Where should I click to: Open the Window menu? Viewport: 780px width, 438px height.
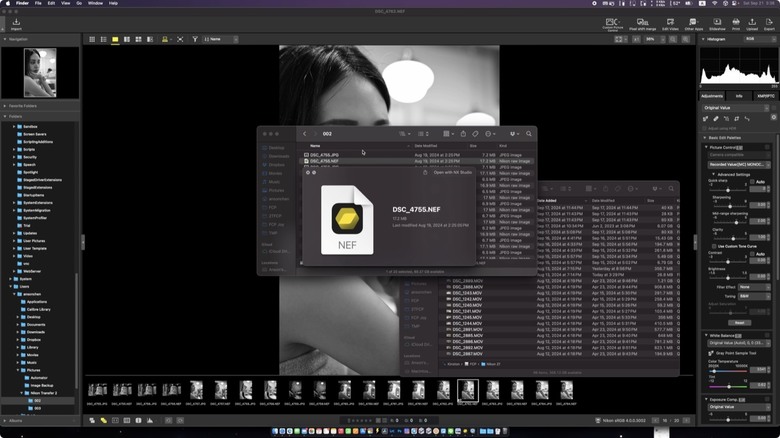[x=95, y=3]
